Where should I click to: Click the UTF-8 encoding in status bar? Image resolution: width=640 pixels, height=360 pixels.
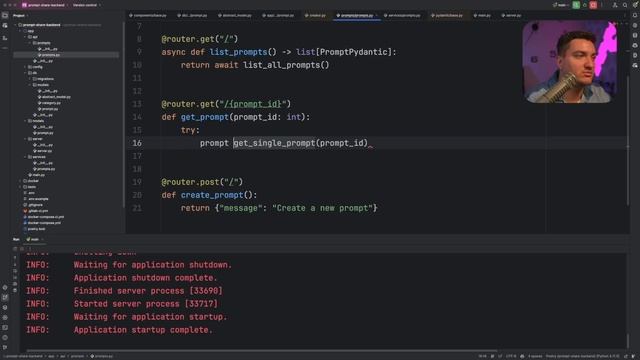[x=511, y=356]
